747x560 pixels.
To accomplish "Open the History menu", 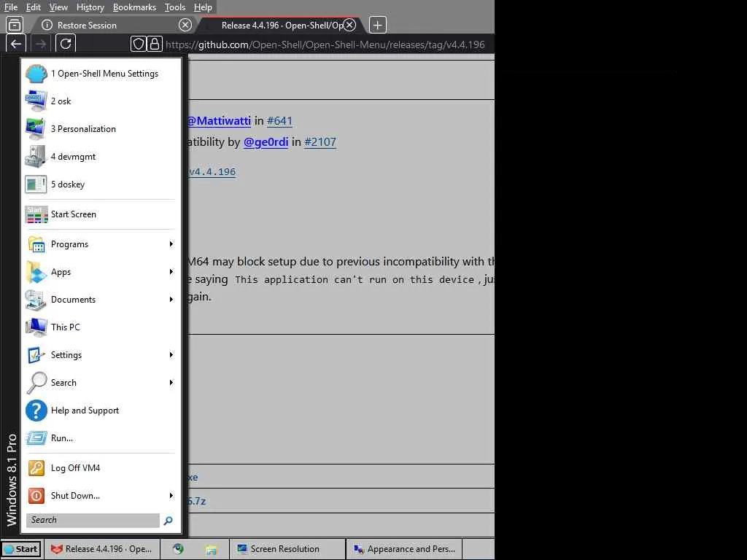I will pos(90,7).
